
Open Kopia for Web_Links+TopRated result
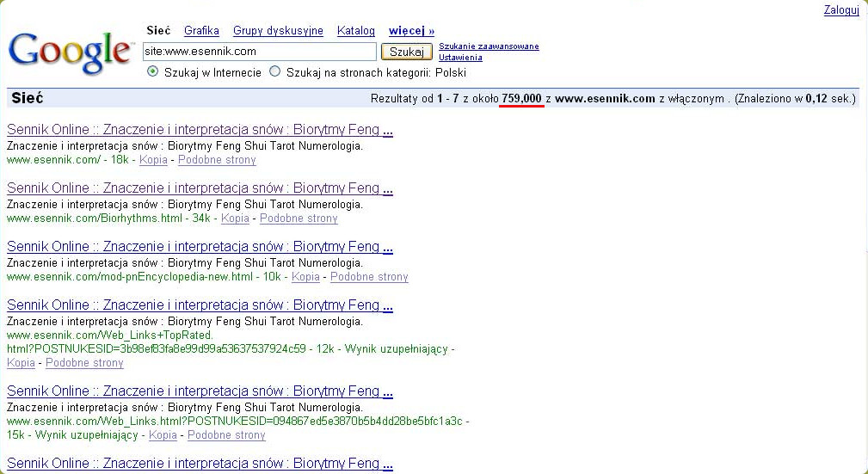tap(21, 363)
